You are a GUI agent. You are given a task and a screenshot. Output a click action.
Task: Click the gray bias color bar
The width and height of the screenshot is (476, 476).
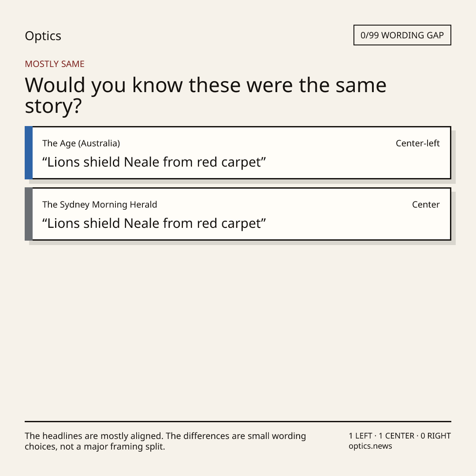pos(29,214)
